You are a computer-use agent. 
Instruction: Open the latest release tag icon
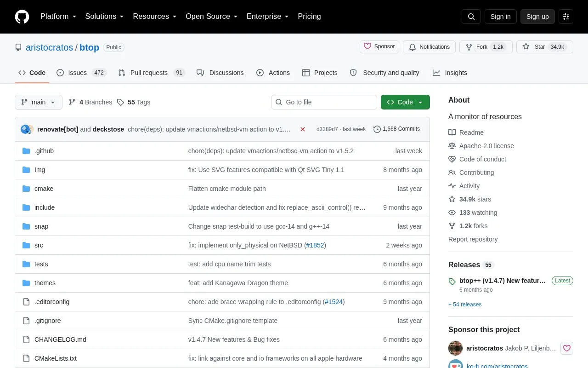click(452, 281)
